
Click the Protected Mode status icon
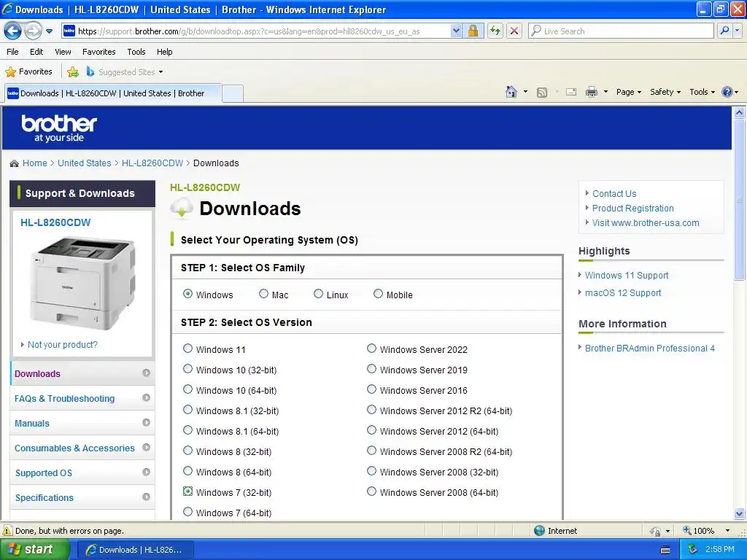click(x=656, y=531)
